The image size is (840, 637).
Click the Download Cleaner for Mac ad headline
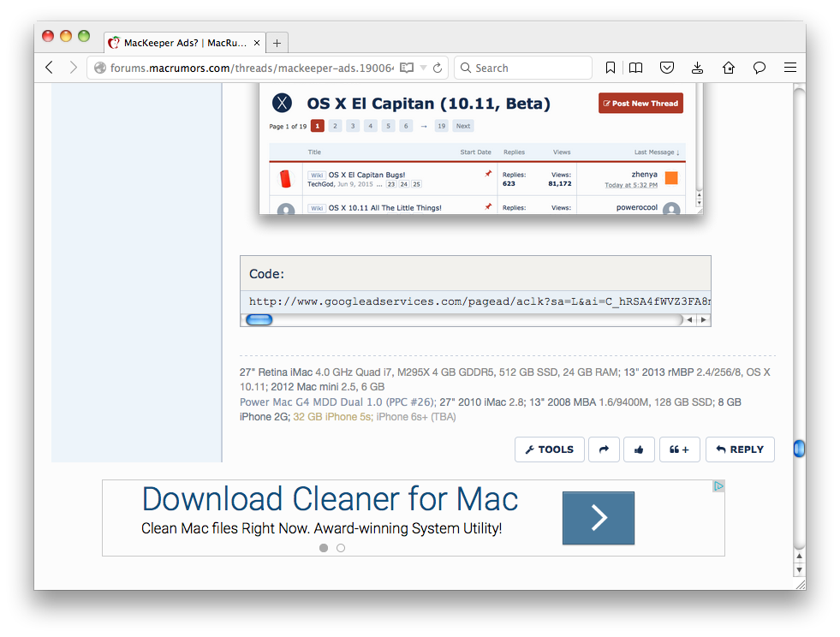pos(330,499)
